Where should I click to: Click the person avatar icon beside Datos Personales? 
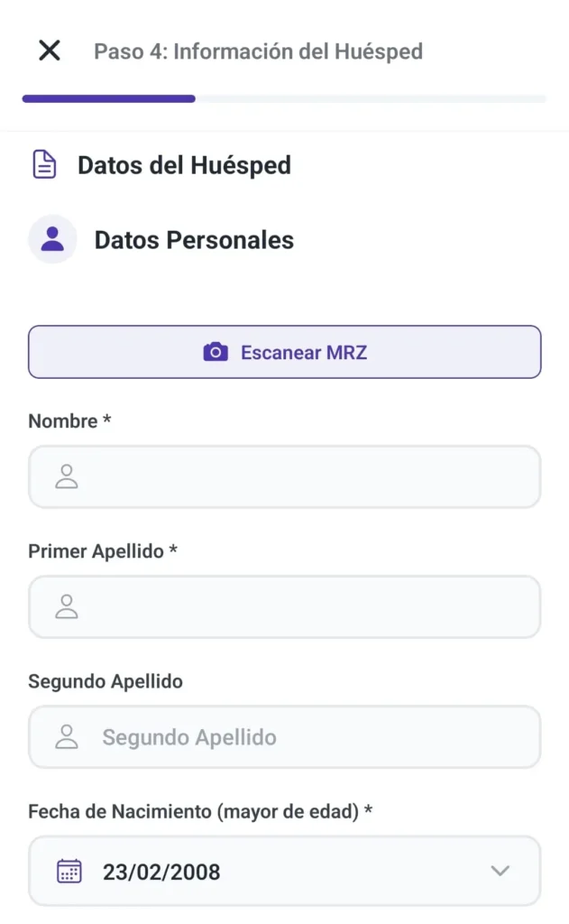pyautogui.click(x=52, y=239)
